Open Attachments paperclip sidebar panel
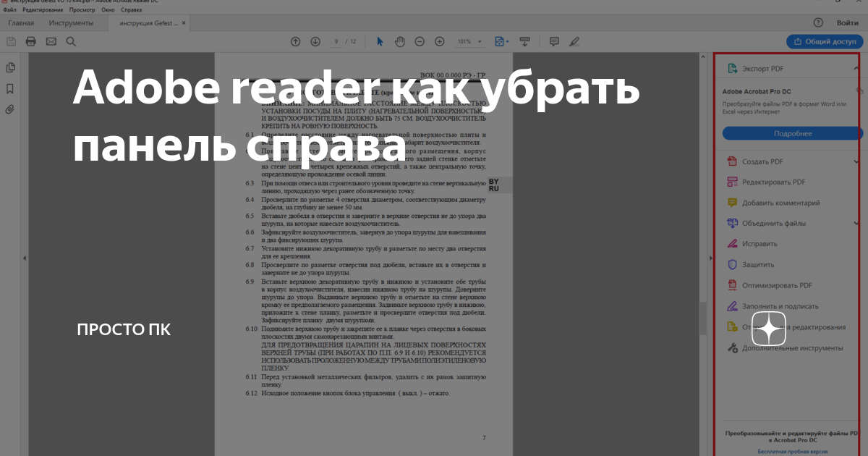This screenshot has width=868, height=456. 10,110
